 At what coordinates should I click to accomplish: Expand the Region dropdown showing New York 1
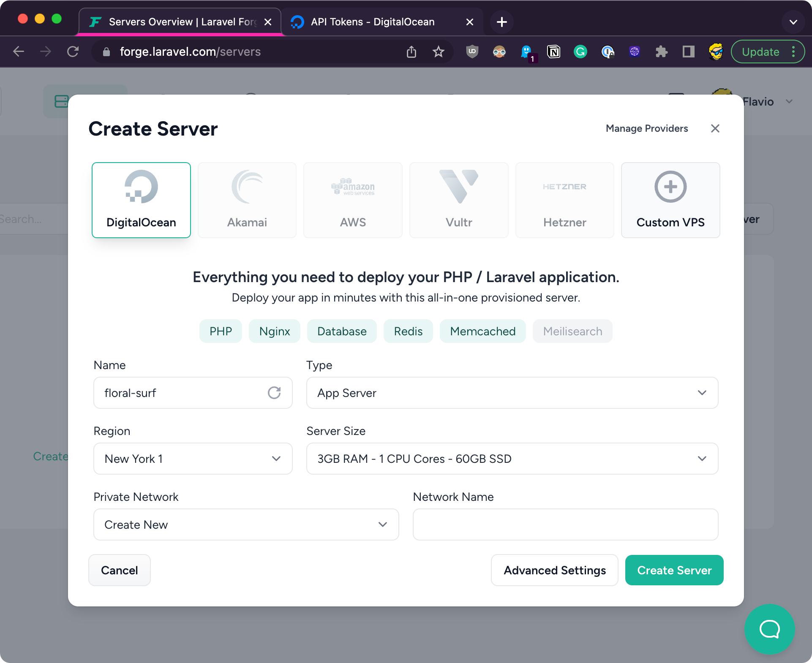tap(193, 459)
